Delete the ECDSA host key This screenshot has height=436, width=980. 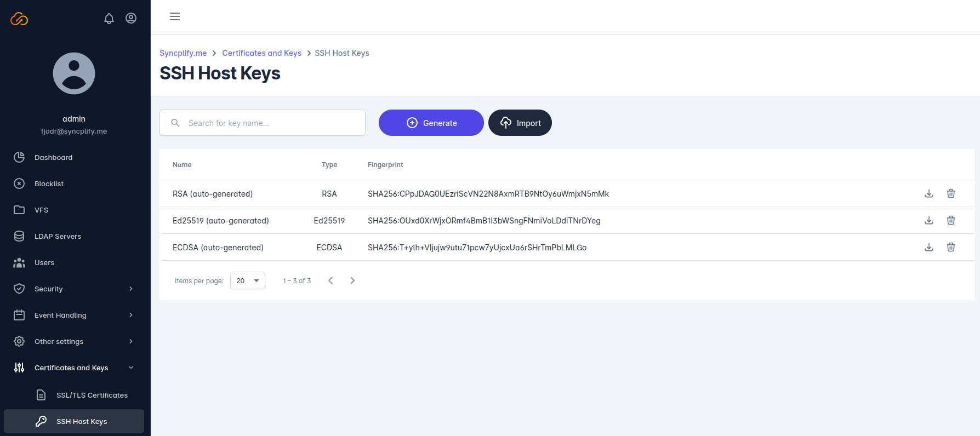pos(951,247)
